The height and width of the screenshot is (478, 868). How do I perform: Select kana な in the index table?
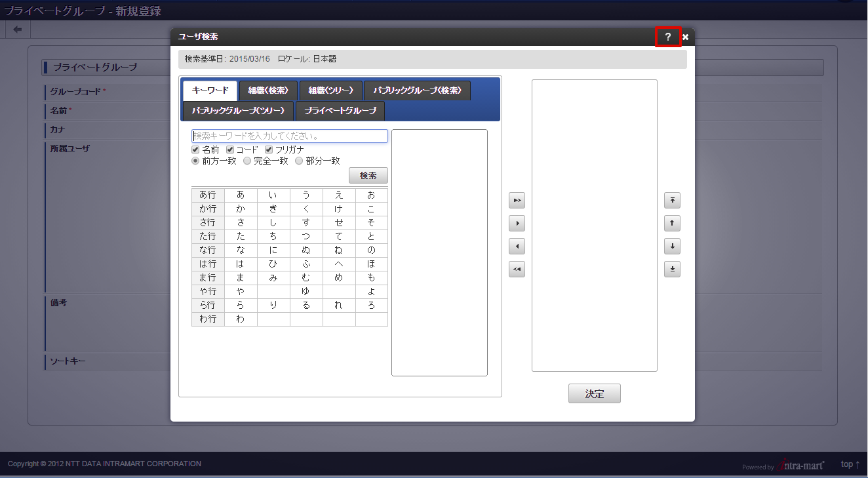(241, 250)
